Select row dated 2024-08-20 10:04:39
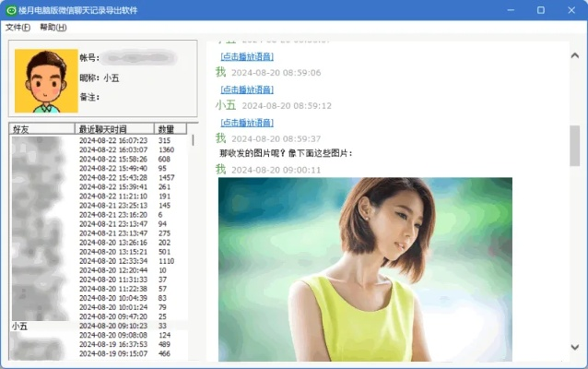Viewport: 588px width, 369px height. coord(99,298)
